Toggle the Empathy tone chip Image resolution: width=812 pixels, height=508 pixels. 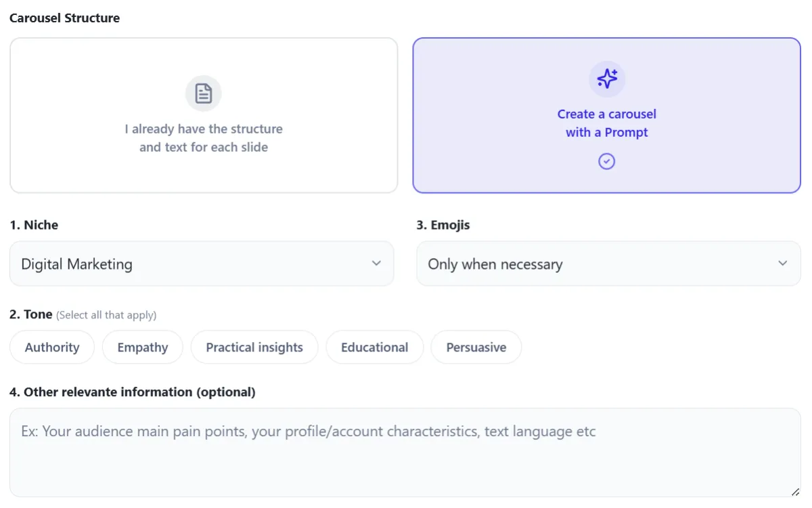pyautogui.click(x=143, y=347)
